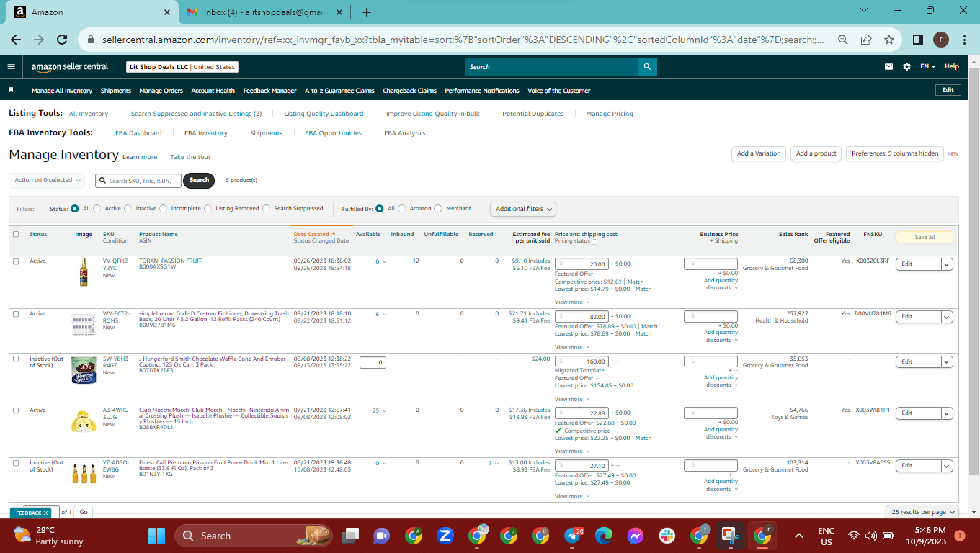
Task: Open the Chrome profile avatar
Action: (x=941, y=40)
